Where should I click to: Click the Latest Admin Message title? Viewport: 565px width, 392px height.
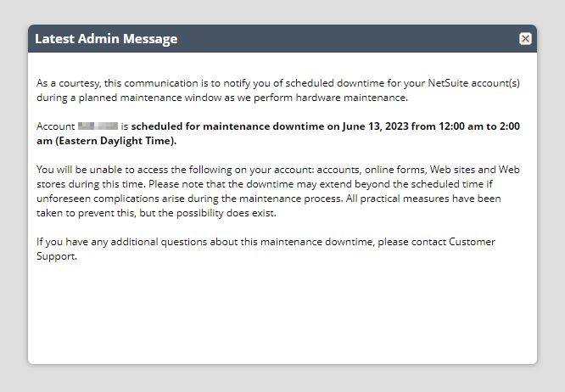click(x=106, y=38)
